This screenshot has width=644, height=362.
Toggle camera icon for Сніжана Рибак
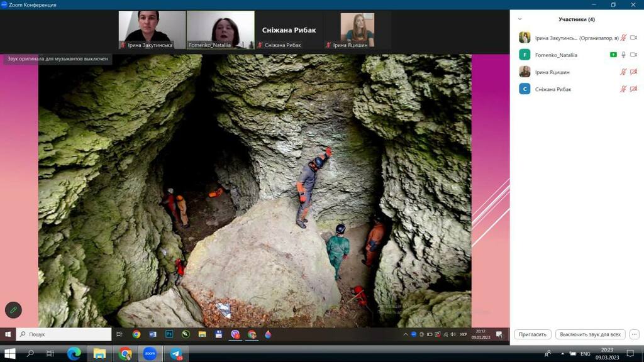633,89
